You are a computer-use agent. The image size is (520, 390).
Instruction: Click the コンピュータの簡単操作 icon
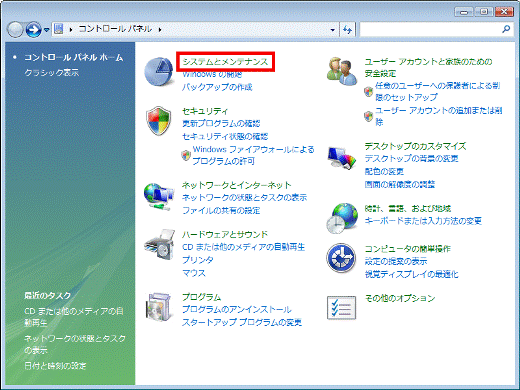click(x=341, y=258)
